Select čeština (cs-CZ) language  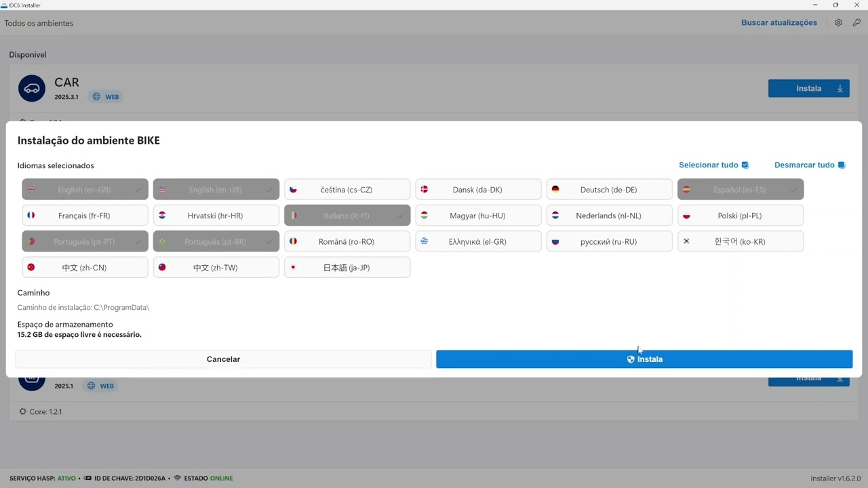[347, 190]
